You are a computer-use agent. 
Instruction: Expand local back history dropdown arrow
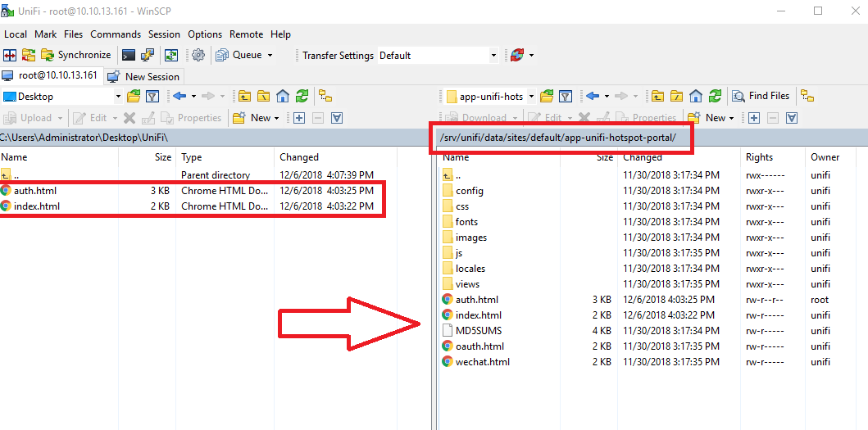click(x=193, y=97)
